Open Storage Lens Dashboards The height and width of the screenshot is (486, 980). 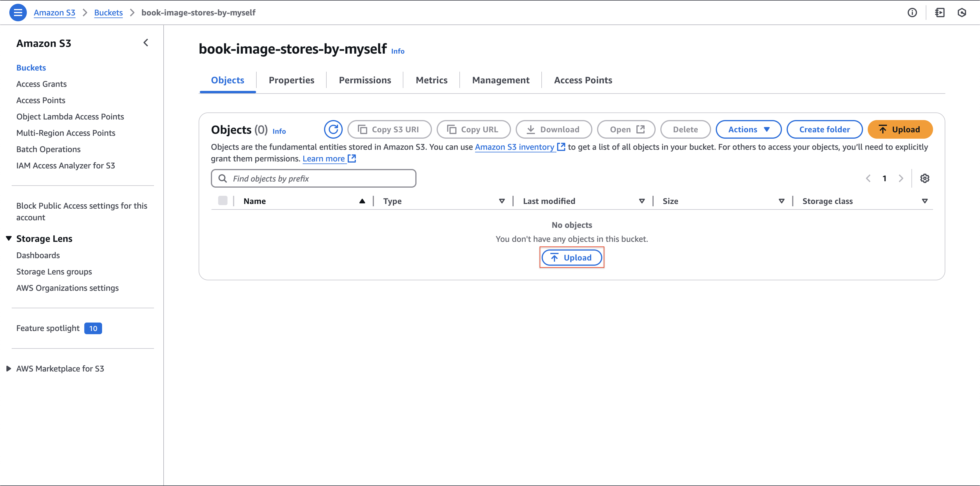click(38, 255)
